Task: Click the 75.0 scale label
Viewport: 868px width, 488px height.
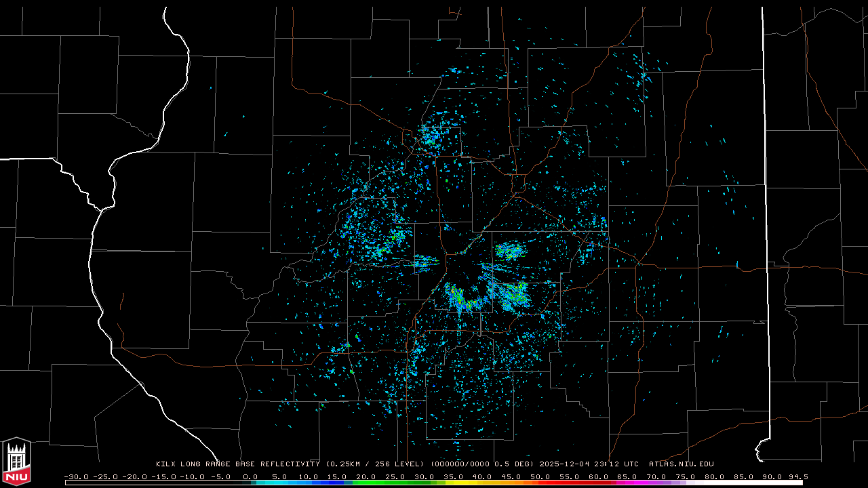Action: click(686, 477)
